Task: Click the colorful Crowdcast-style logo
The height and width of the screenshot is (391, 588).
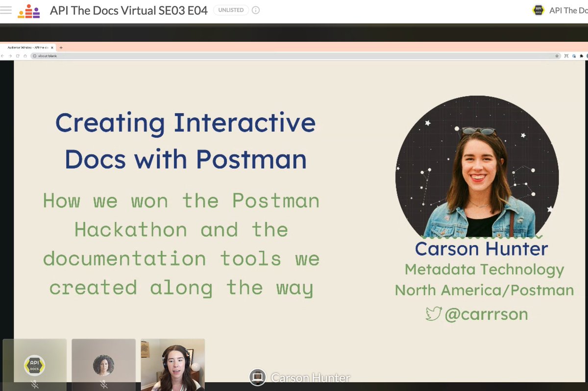Action: coord(29,10)
